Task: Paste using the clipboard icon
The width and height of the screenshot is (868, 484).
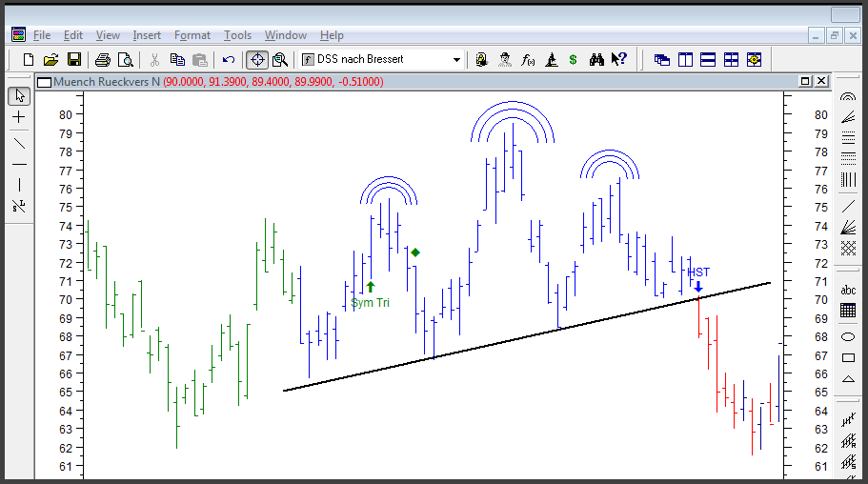Action: point(200,60)
